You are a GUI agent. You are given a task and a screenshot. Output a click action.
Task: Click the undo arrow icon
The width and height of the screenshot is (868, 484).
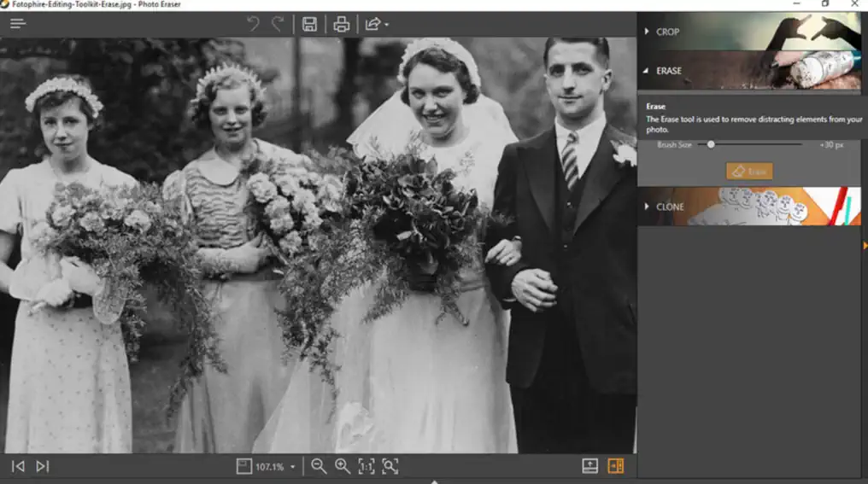point(253,24)
